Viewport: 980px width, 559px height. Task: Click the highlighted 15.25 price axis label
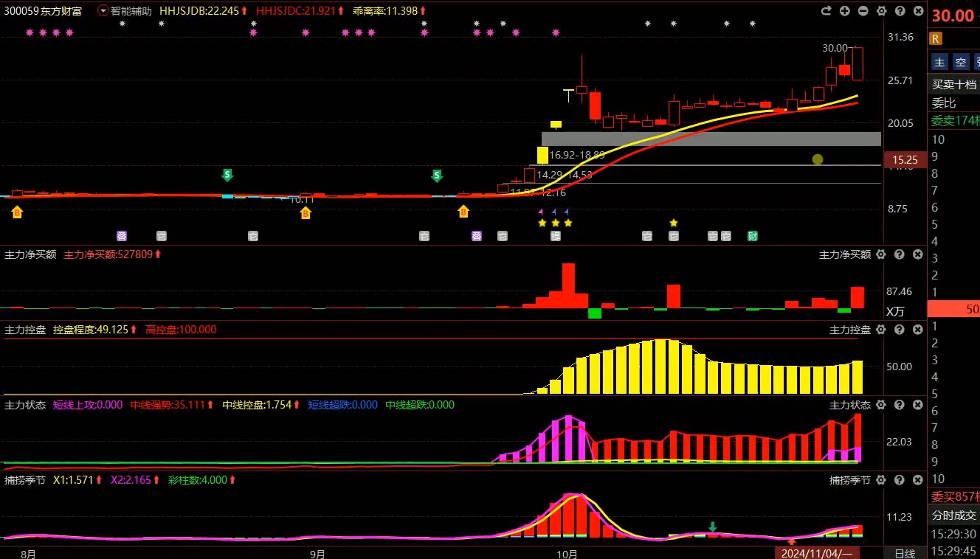pos(905,159)
